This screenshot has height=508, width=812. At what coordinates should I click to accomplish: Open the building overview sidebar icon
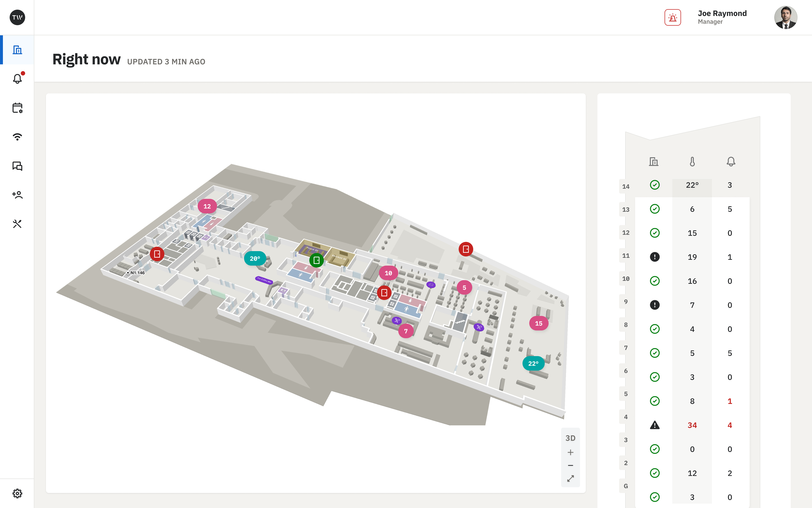17,50
